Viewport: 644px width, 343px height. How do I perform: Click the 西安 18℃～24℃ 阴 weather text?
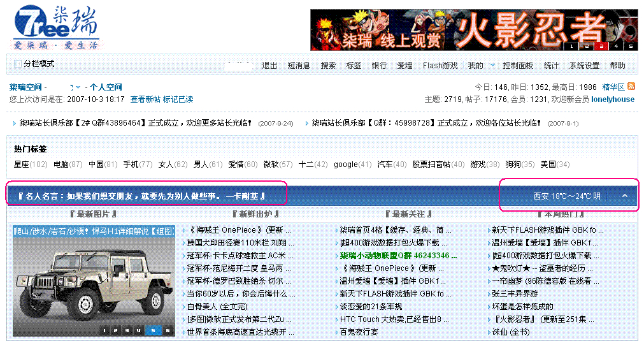[x=567, y=196]
